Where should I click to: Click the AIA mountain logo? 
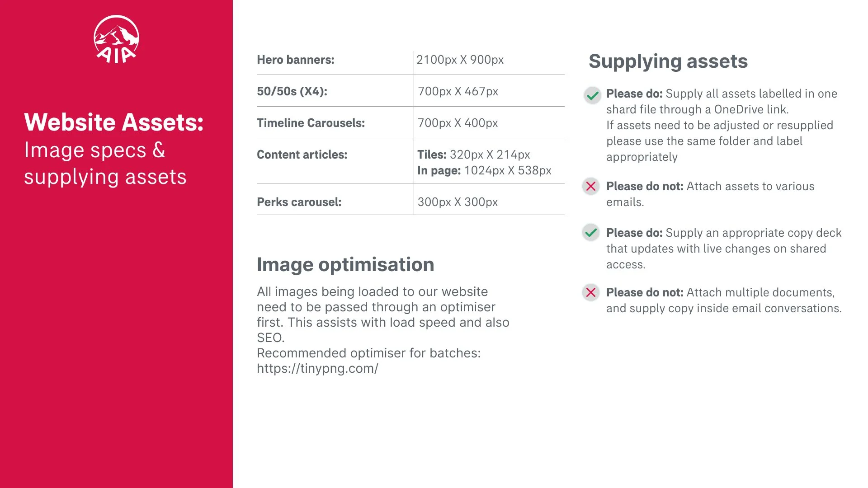pyautogui.click(x=116, y=39)
